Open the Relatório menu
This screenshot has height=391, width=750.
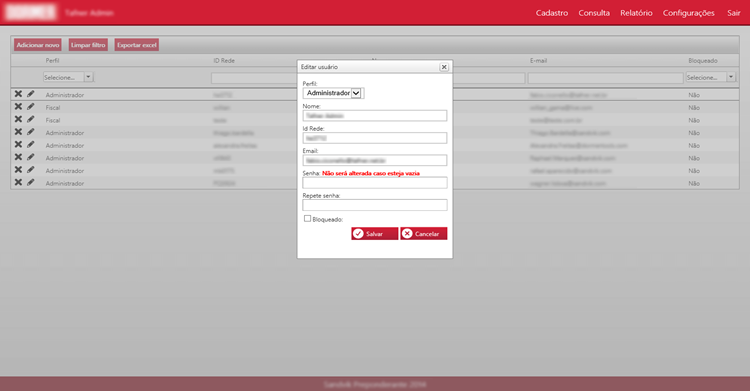(x=636, y=13)
